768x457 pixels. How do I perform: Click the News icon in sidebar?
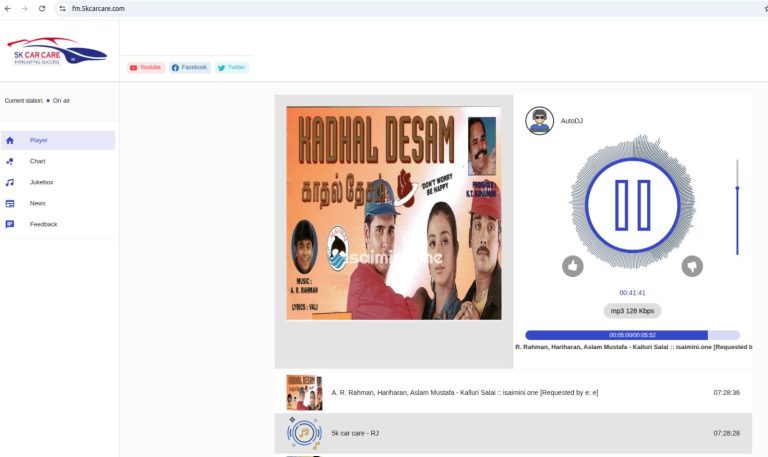(x=10, y=203)
